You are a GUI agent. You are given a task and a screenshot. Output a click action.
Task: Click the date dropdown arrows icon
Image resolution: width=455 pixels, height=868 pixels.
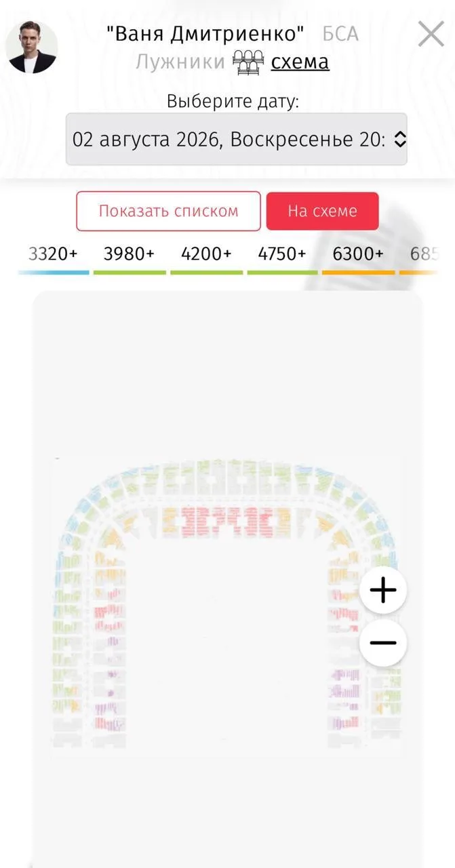400,140
